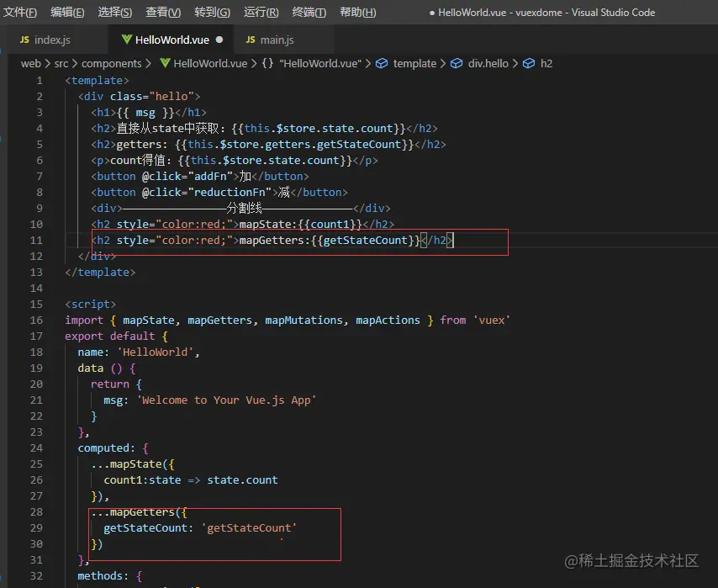
Task: Expand breadcrumb chevron after src
Action: [75, 63]
